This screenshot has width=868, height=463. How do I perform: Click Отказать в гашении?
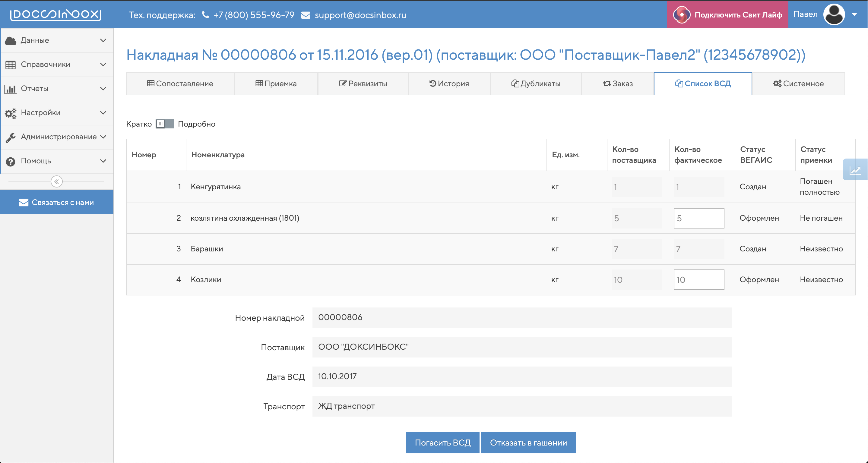click(528, 443)
